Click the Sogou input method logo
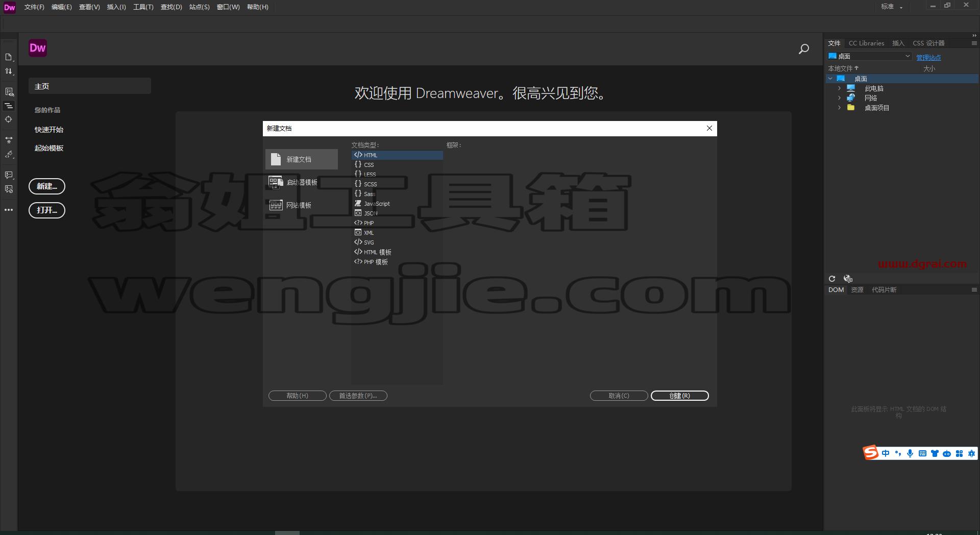Image resolution: width=980 pixels, height=535 pixels. [x=871, y=453]
